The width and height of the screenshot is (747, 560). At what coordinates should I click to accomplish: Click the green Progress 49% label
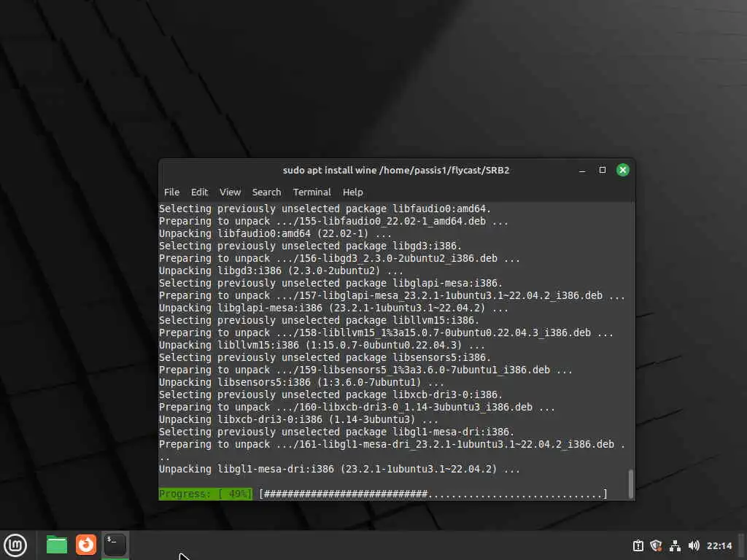tap(205, 494)
